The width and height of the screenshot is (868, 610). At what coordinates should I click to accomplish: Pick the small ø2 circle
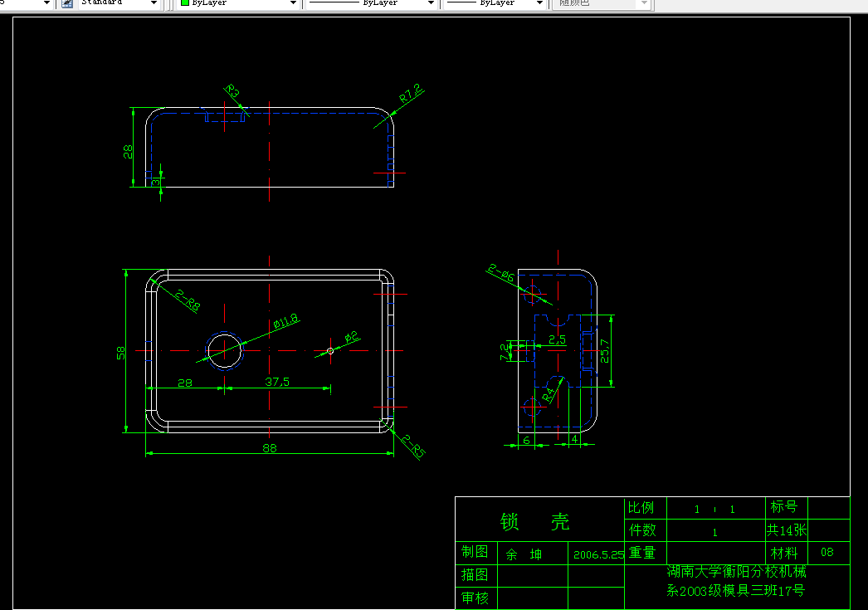point(330,351)
